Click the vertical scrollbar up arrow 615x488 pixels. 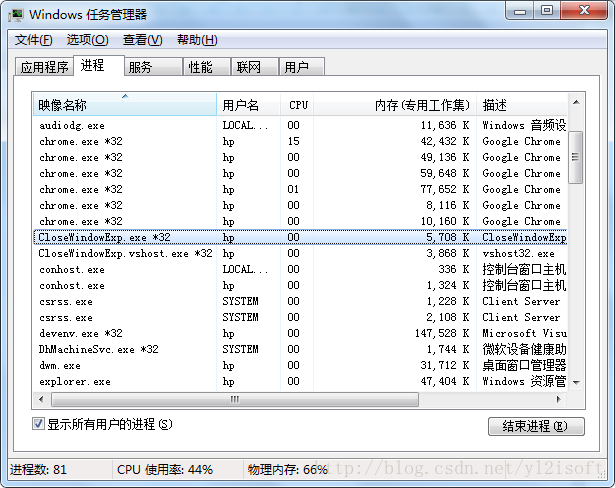[x=576, y=102]
